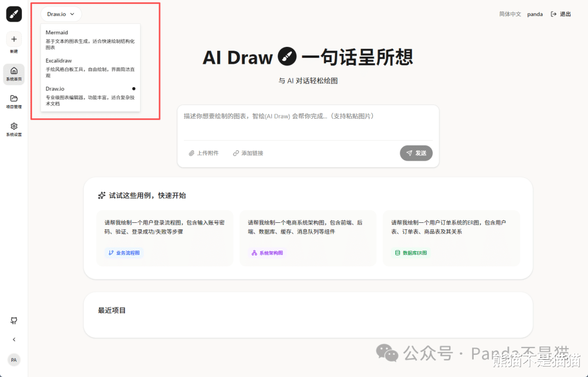
Task: Click 退出 to log out
Action: click(x=565, y=14)
